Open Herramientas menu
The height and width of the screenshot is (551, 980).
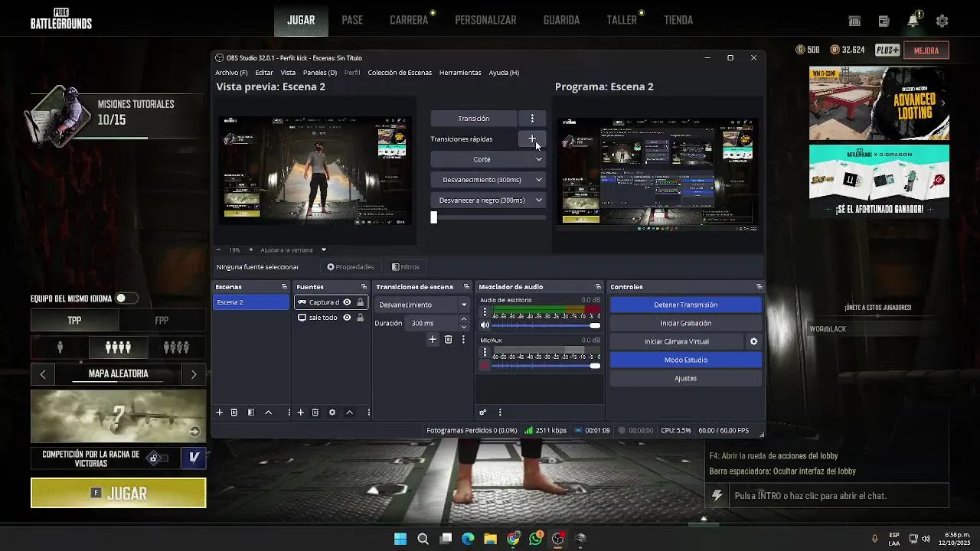[460, 73]
